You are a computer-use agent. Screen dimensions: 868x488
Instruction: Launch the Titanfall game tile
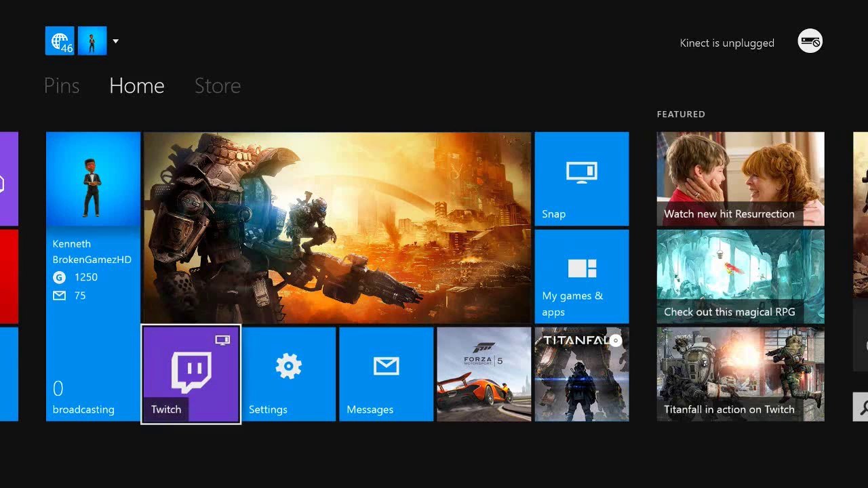coord(582,374)
